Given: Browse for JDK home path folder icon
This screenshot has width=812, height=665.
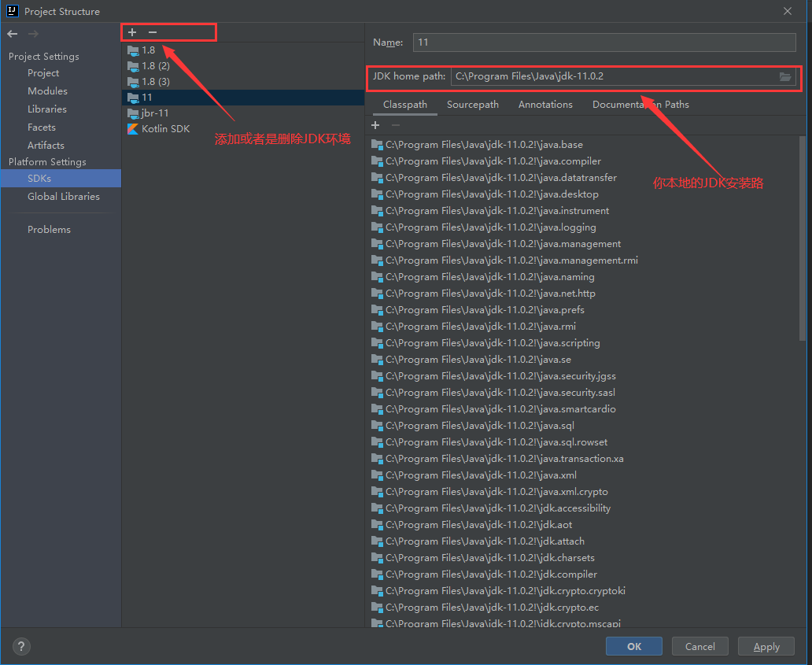Looking at the screenshot, I should tap(784, 76).
